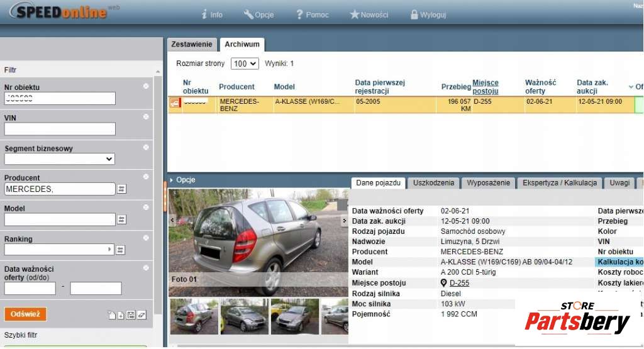This screenshot has width=644, height=349.
Task: Click the add filter page icon
Action: (x=121, y=315)
